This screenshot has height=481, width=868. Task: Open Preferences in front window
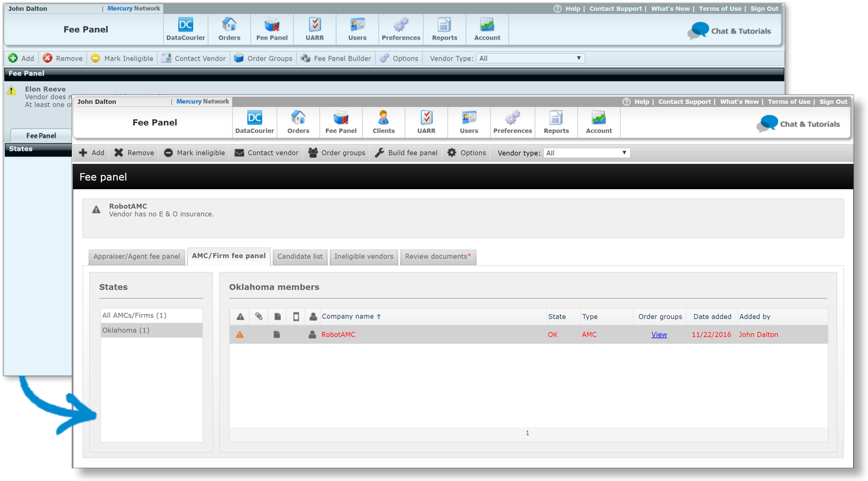pyautogui.click(x=512, y=122)
